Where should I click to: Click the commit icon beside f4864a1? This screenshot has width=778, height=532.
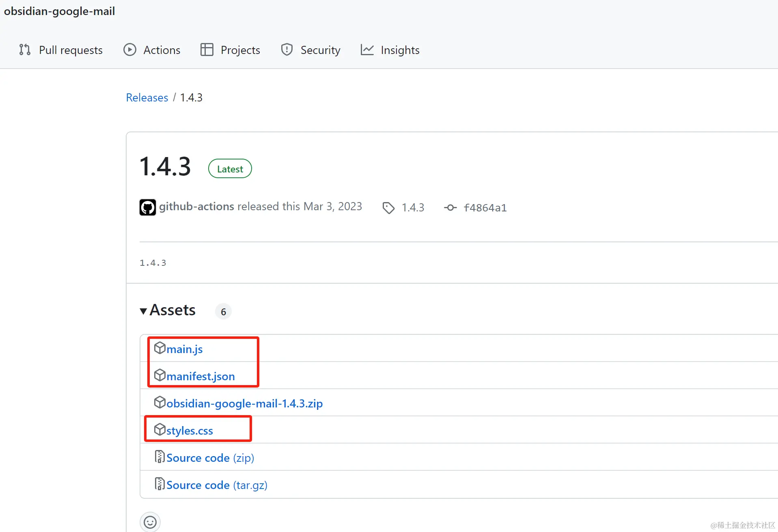(450, 208)
